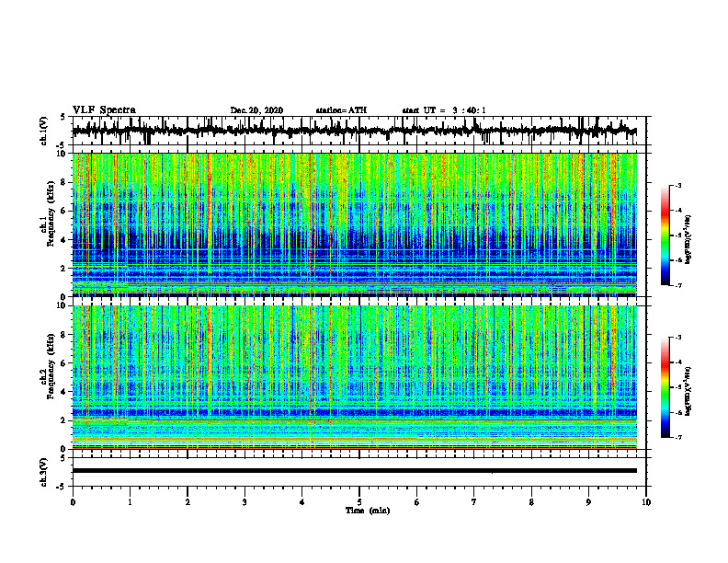Click time-axis tick label "5"

[x=359, y=502]
